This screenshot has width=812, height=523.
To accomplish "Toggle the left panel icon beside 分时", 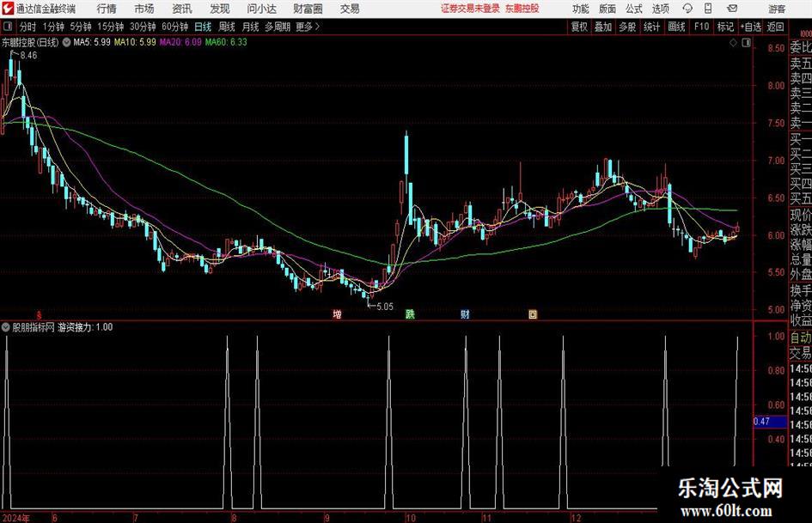I will tap(7, 27).
